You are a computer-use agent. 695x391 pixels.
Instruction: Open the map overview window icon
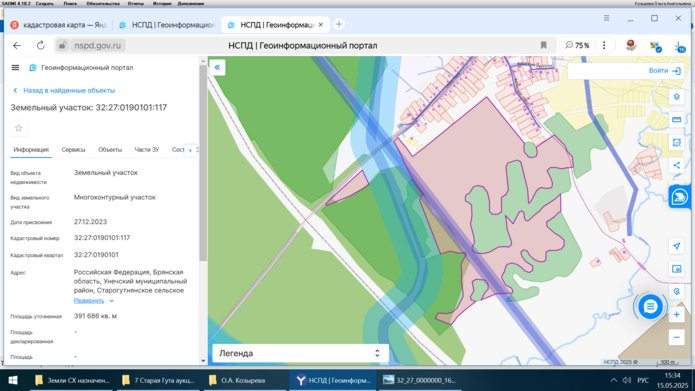[x=676, y=269]
